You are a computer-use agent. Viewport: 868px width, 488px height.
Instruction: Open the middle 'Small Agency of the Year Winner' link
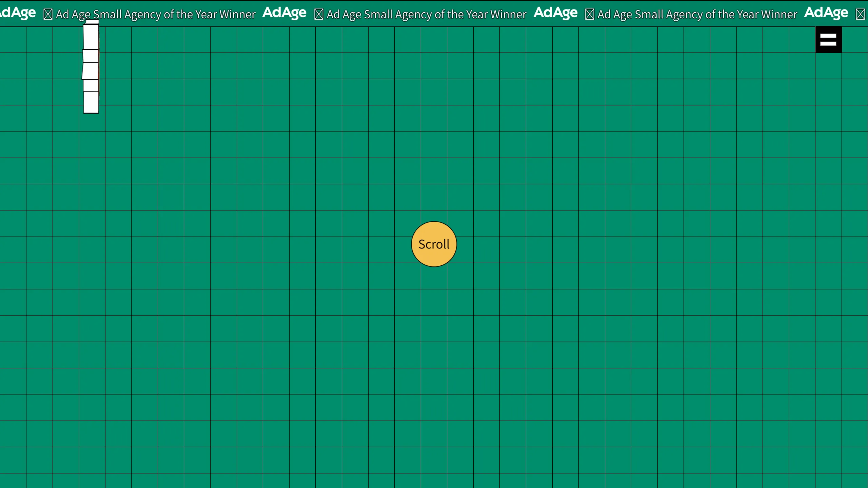(x=426, y=14)
